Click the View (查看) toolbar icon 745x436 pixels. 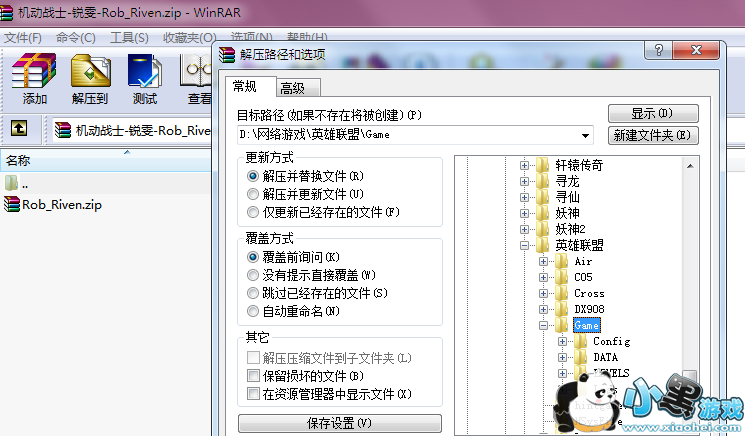tap(196, 79)
